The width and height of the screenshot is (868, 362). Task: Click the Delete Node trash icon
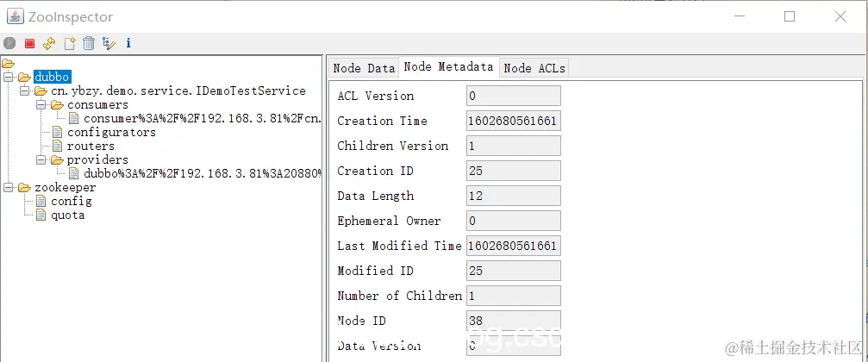(89, 42)
